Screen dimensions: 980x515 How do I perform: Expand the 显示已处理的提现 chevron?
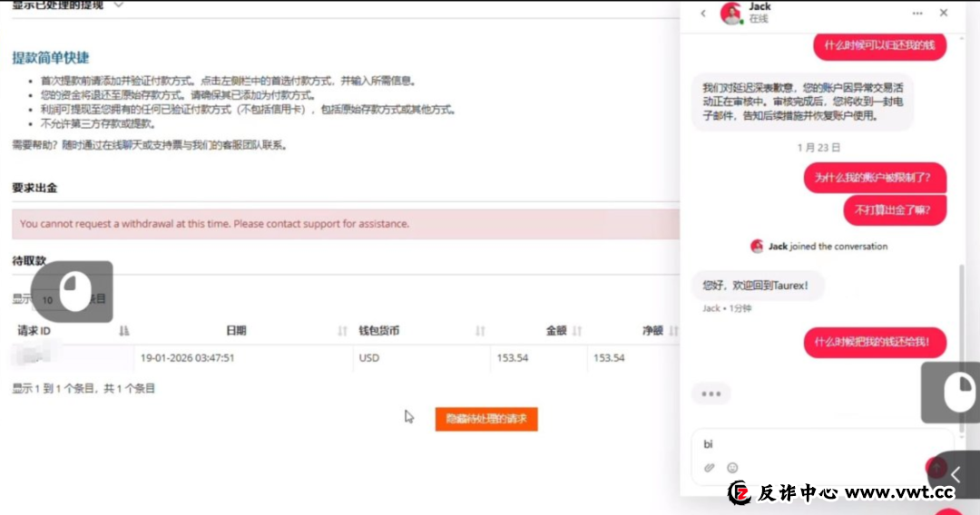point(118,5)
